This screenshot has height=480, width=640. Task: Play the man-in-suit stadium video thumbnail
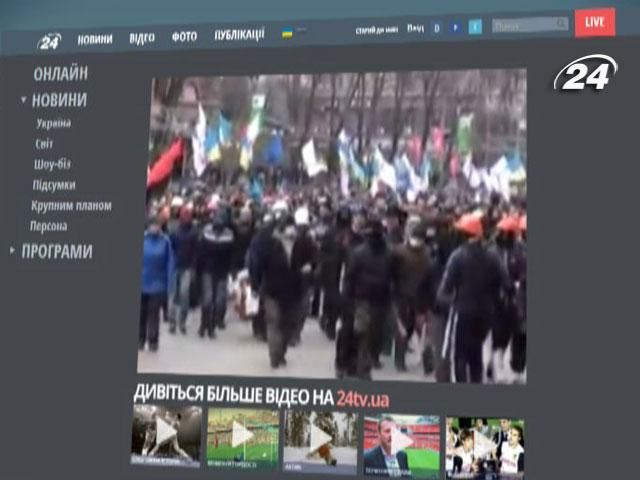(x=402, y=445)
